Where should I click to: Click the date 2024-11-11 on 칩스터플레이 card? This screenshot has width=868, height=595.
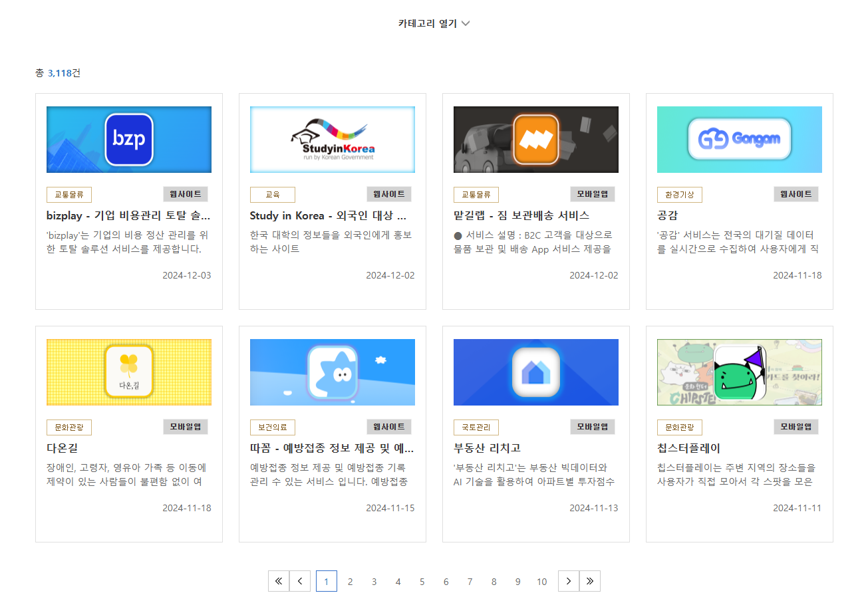(797, 508)
